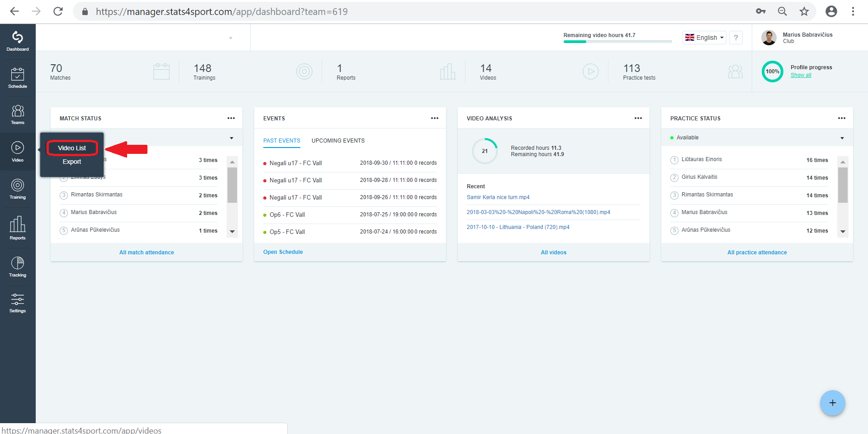Open the English language dropdown
Screen dimensions: 868x434
pyautogui.click(x=704, y=38)
